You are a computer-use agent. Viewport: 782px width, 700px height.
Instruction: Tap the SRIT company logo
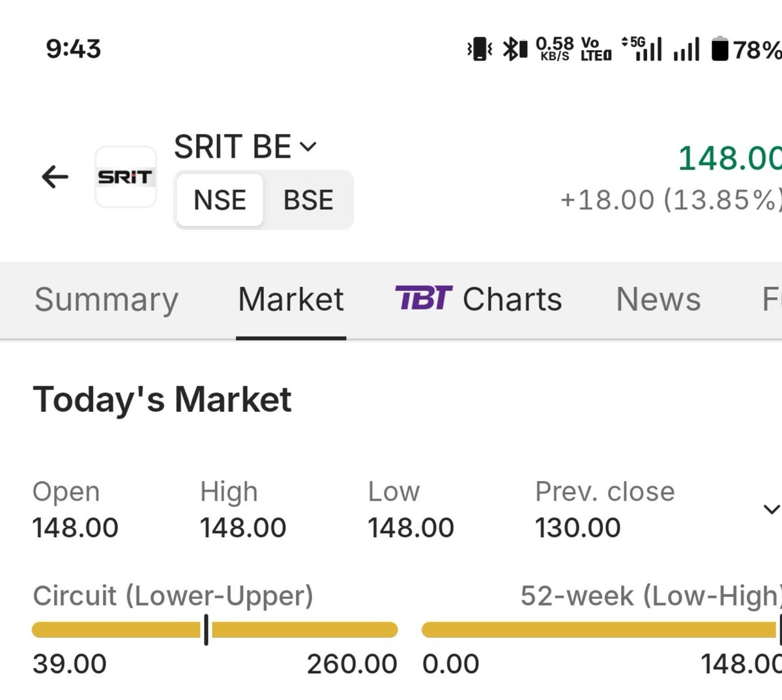(126, 177)
